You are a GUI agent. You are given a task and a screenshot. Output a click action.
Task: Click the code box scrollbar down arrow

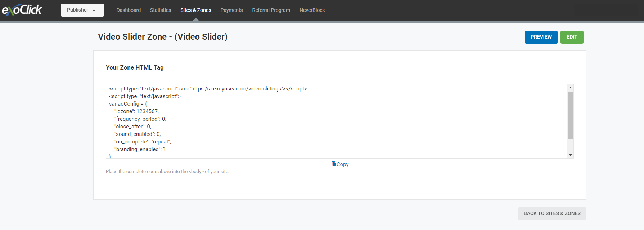click(x=570, y=155)
